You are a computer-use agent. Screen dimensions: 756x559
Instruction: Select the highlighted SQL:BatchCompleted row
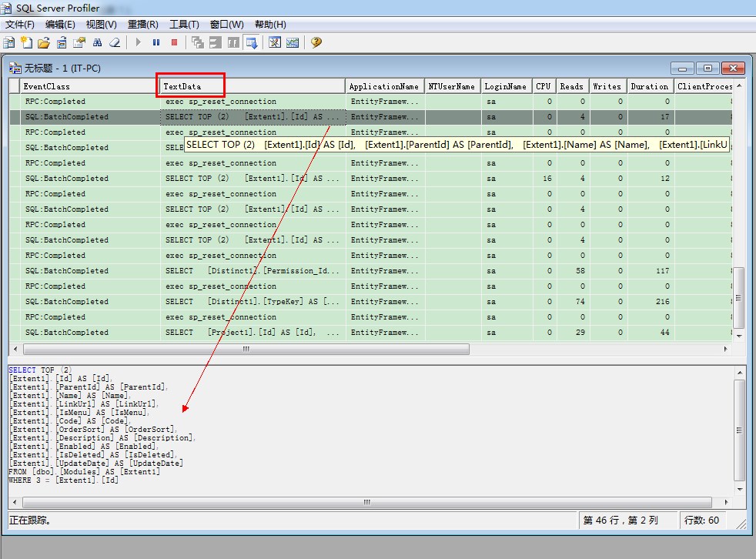pos(371,117)
